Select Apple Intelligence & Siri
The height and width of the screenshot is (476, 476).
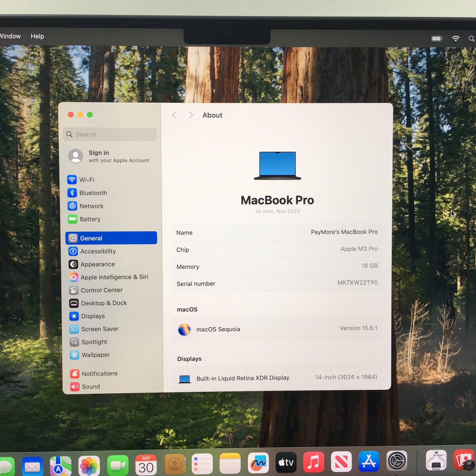coord(114,277)
